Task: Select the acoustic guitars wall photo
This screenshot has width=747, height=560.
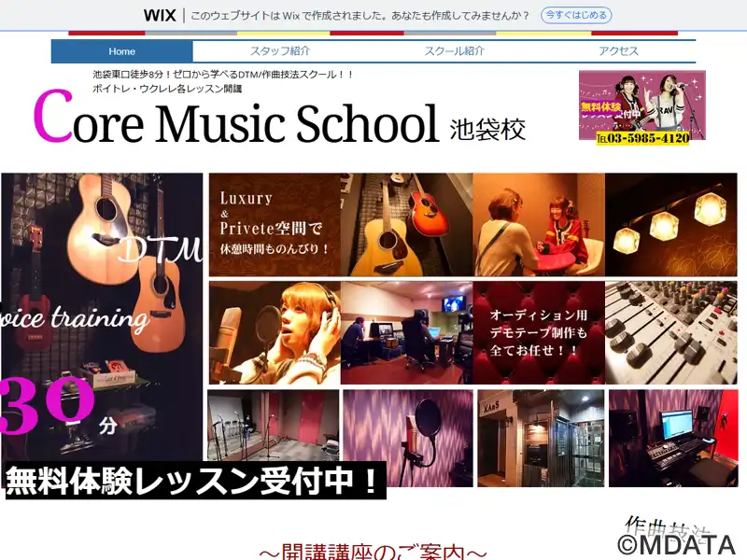Action: 407,224
